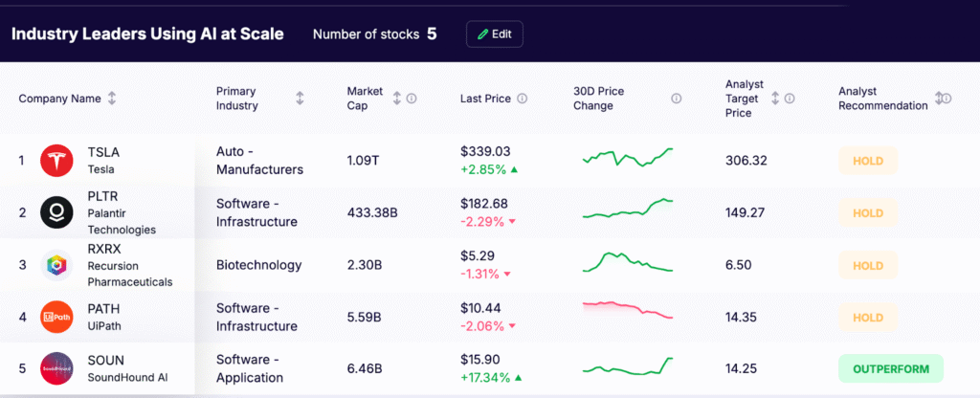This screenshot has width=980, height=398.
Task: Click the Last Price column header
Action: tap(485, 99)
